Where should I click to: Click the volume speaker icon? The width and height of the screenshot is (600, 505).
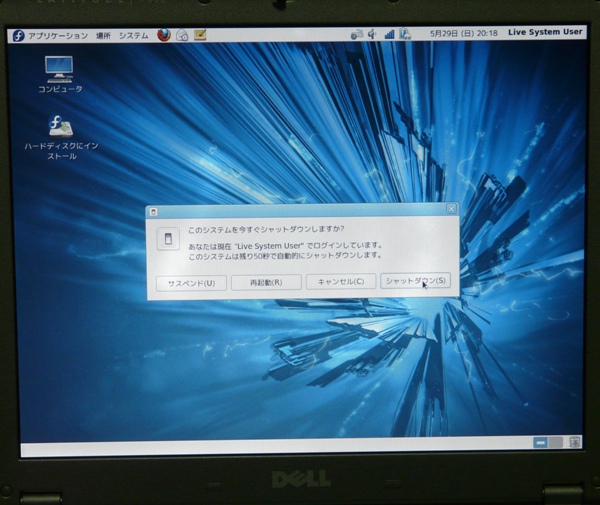373,34
